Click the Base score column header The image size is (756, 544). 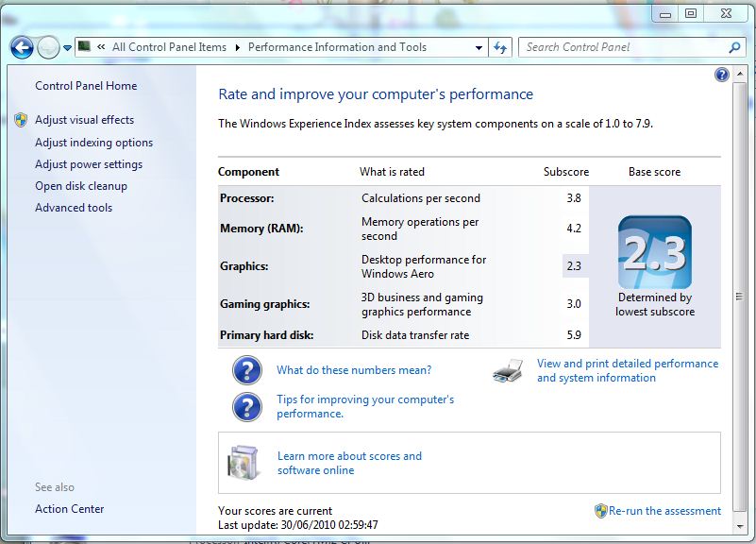point(654,172)
